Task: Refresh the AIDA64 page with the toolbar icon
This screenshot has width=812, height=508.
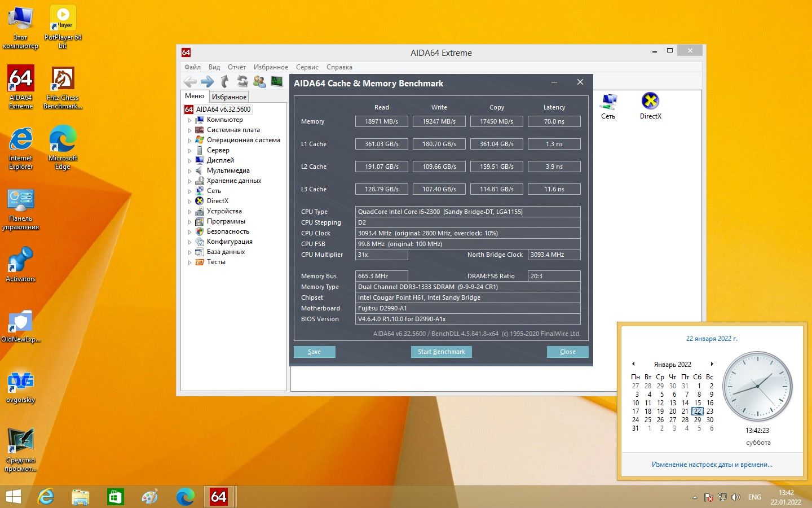Action: [242, 82]
